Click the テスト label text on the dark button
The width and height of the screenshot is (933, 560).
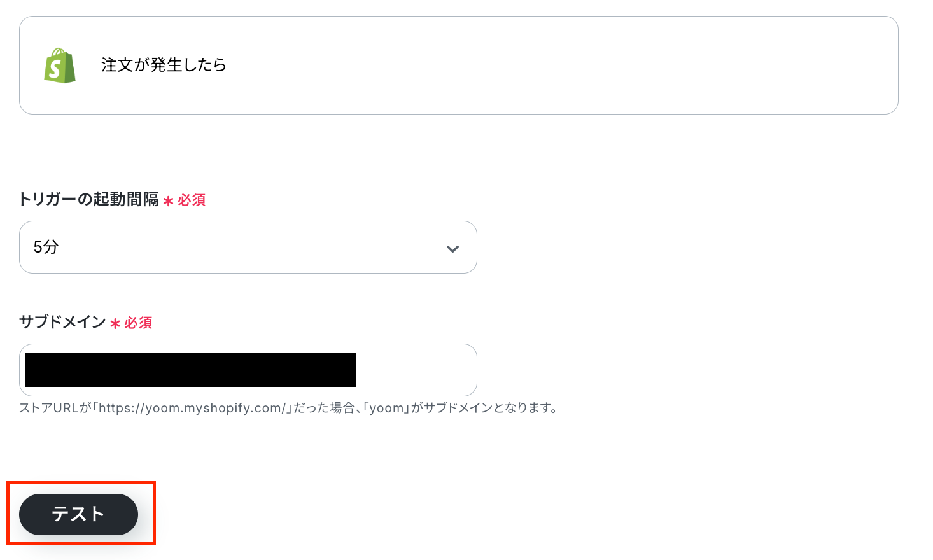click(78, 514)
